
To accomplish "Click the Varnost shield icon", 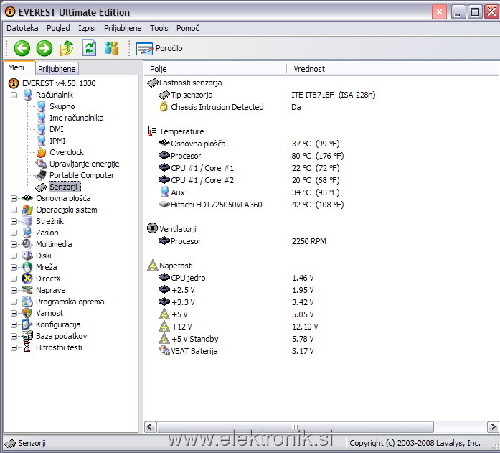I will coord(27,313).
